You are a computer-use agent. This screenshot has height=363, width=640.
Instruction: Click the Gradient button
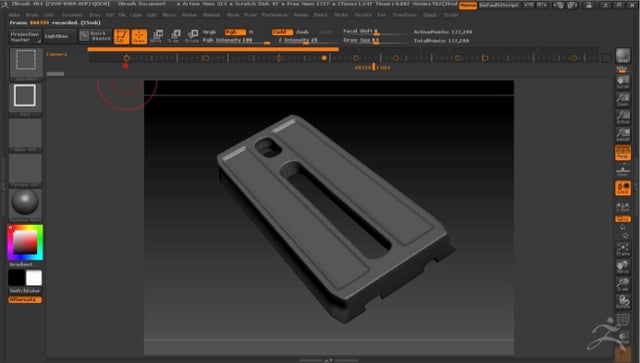21,265
